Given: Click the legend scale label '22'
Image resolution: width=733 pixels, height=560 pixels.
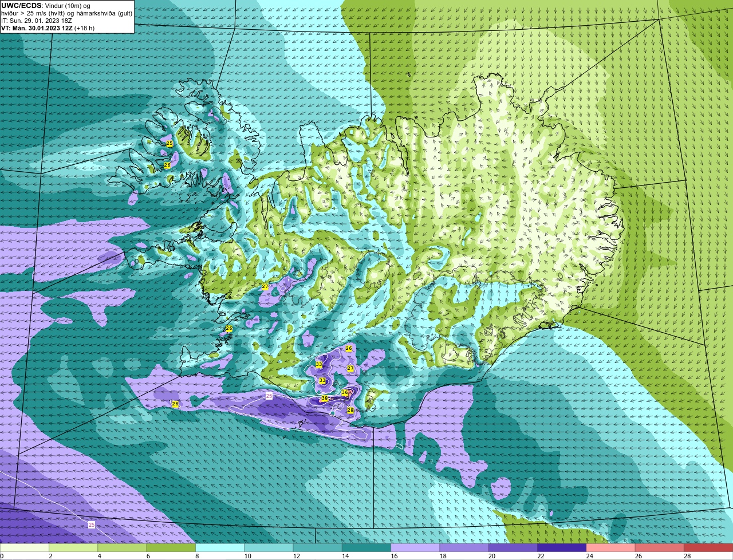Looking at the screenshot, I should (x=540, y=556).
